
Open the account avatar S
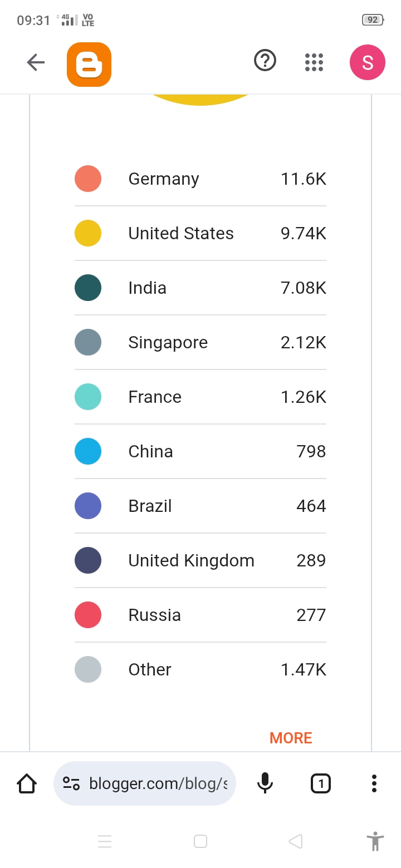coord(368,62)
